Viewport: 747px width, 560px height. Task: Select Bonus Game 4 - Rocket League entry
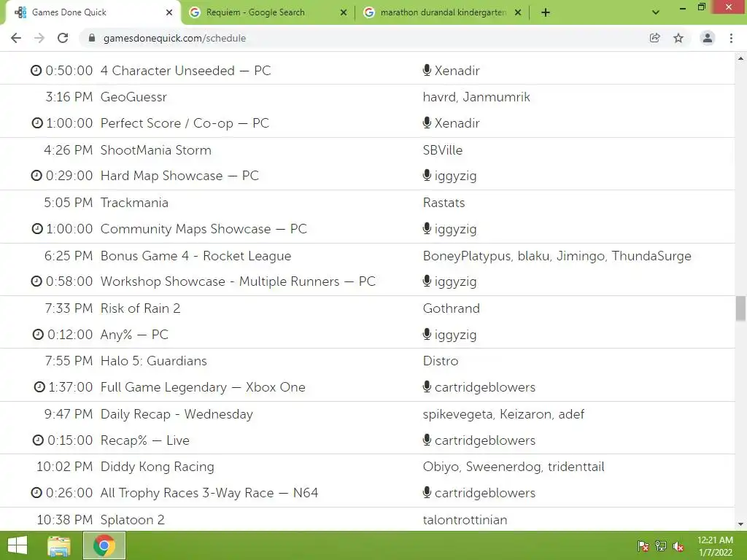[x=196, y=256]
